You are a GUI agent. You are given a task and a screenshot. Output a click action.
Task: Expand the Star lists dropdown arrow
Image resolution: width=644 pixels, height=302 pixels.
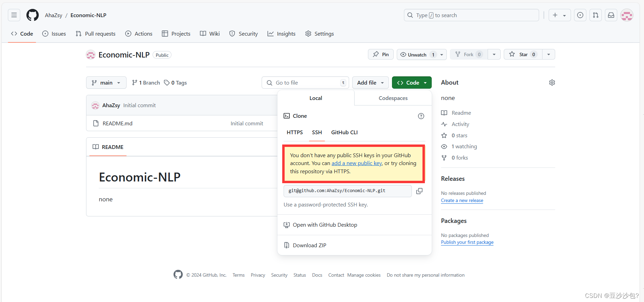(549, 54)
